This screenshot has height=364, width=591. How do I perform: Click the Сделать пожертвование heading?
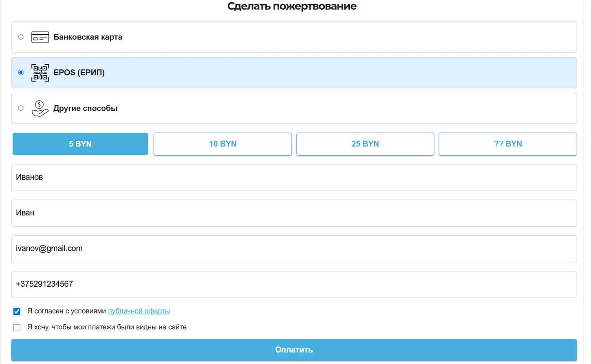292,6
